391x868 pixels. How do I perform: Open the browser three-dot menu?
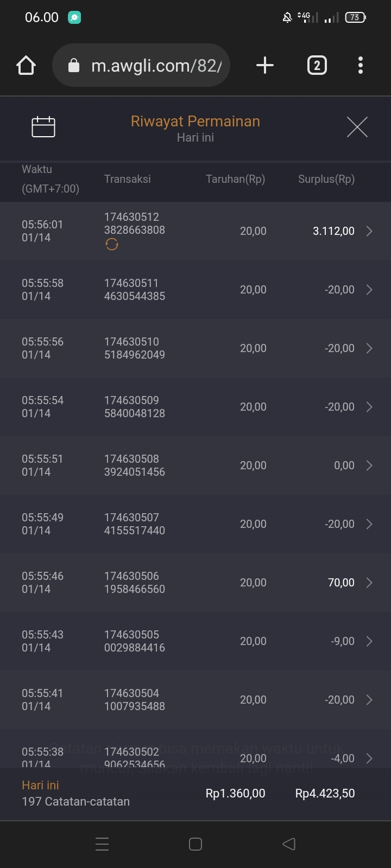(x=361, y=66)
